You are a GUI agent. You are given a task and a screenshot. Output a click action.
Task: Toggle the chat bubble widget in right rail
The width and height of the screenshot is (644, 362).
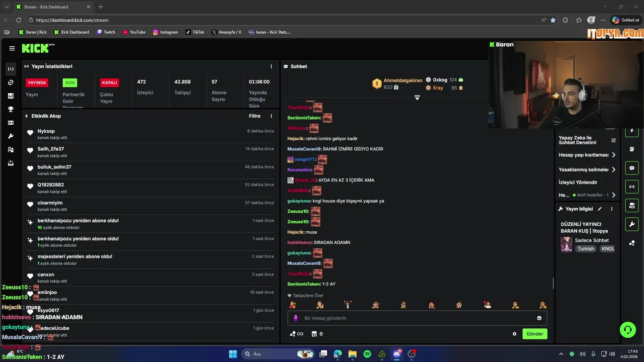632,168
